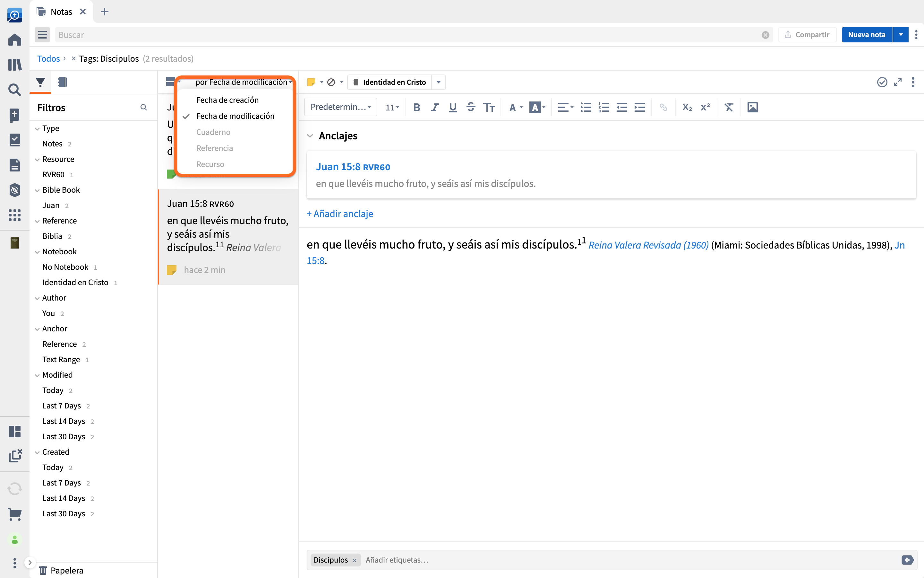Image resolution: width=924 pixels, height=578 pixels.
Task: Click the Search magnifier sidebar icon
Action: pos(14,90)
